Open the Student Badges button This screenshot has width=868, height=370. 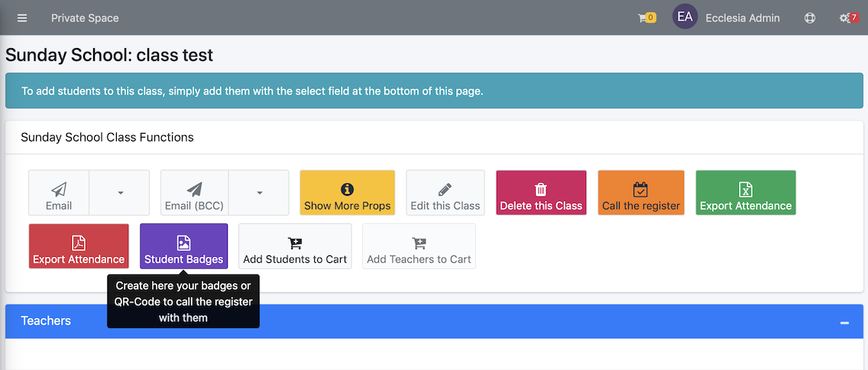[x=184, y=246]
